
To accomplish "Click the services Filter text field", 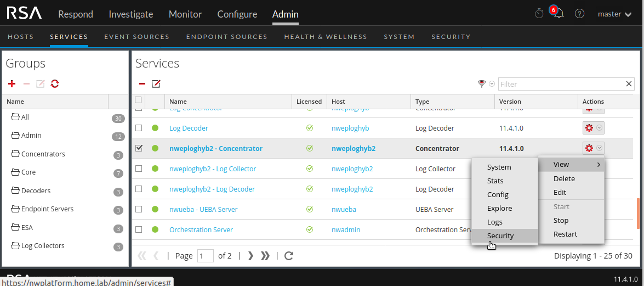I will pos(561,84).
